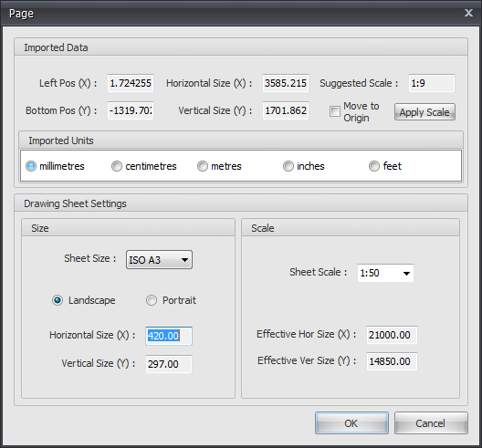
Task: Click the Bottom Pos (Y) field
Action: pos(131,110)
